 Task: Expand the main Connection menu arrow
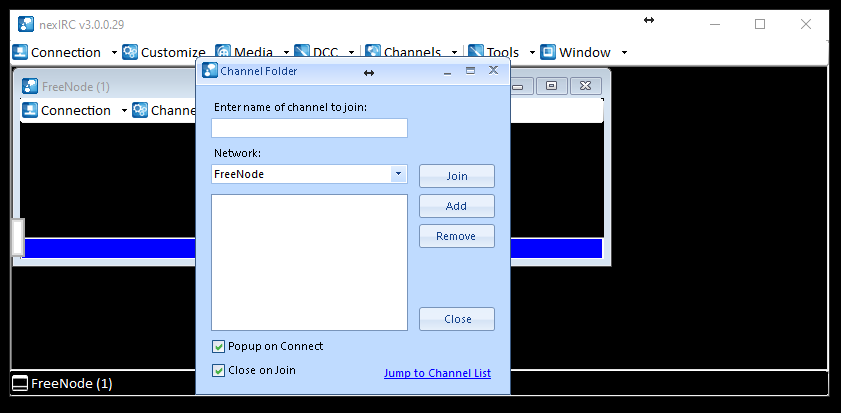[x=114, y=53]
